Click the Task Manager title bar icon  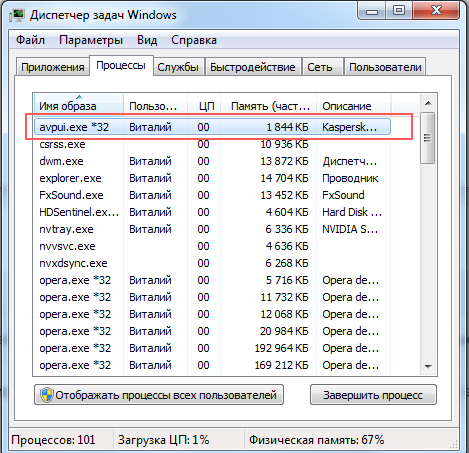[17, 15]
